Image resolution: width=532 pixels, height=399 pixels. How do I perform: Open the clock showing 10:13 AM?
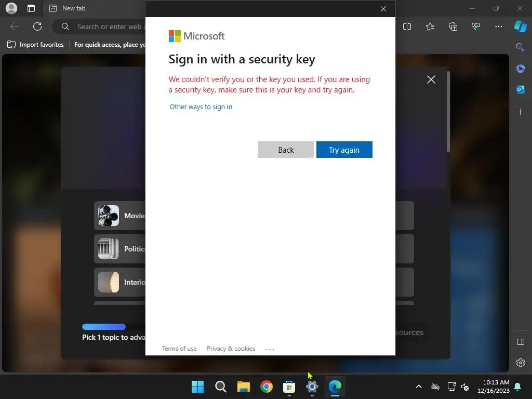[494, 387]
